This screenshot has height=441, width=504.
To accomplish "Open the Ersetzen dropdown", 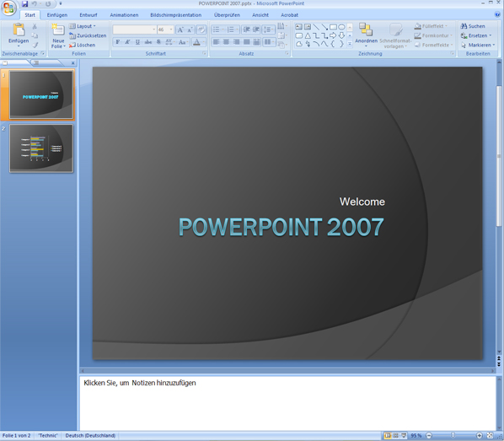I will 476,35.
